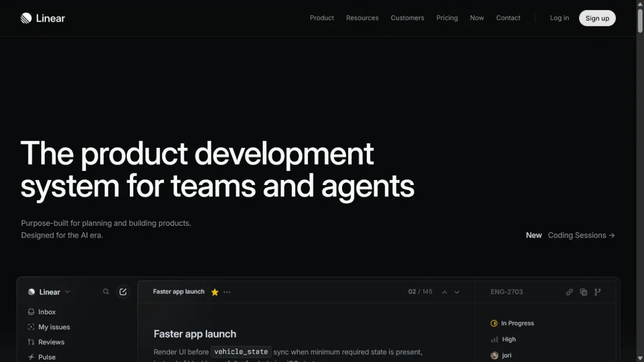Change the High priority field

click(503, 340)
